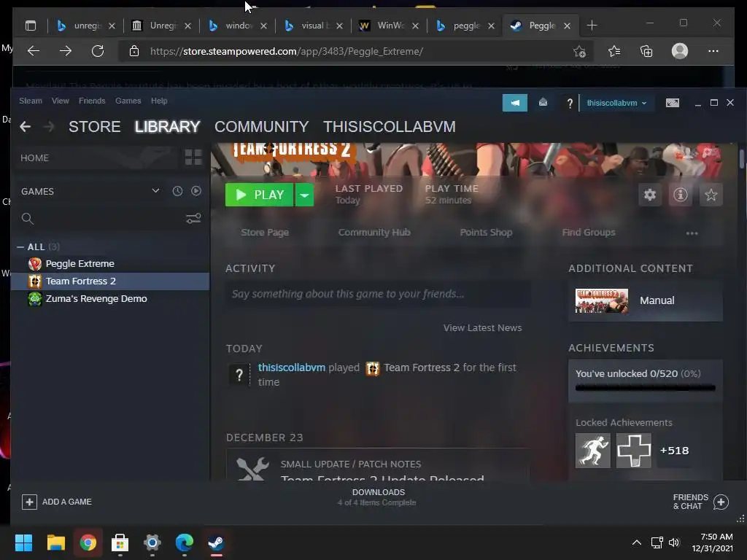Open Edge collections icon
This screenshot has width=747, height=560.
pyautogui.click(x=646, y=52)
